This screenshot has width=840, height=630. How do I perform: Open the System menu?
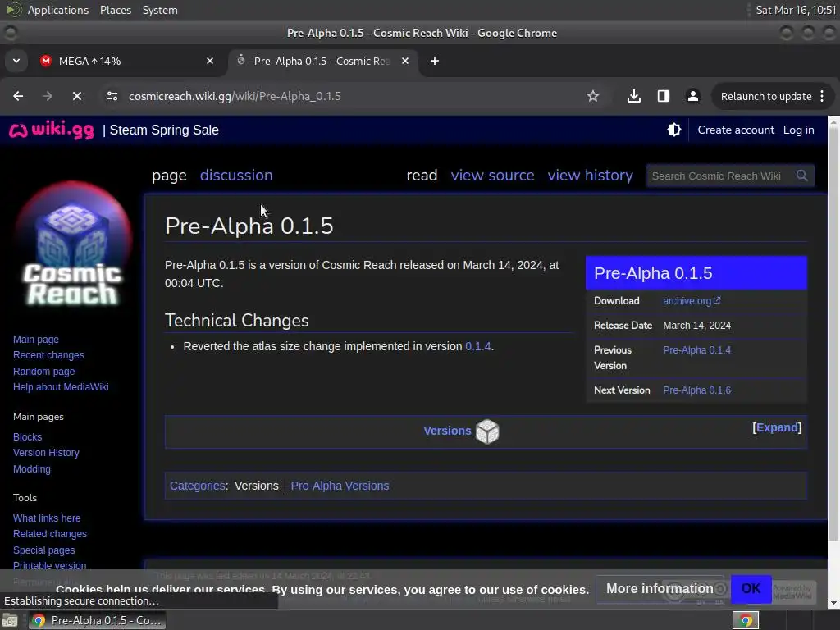click(x=160, y=10)
